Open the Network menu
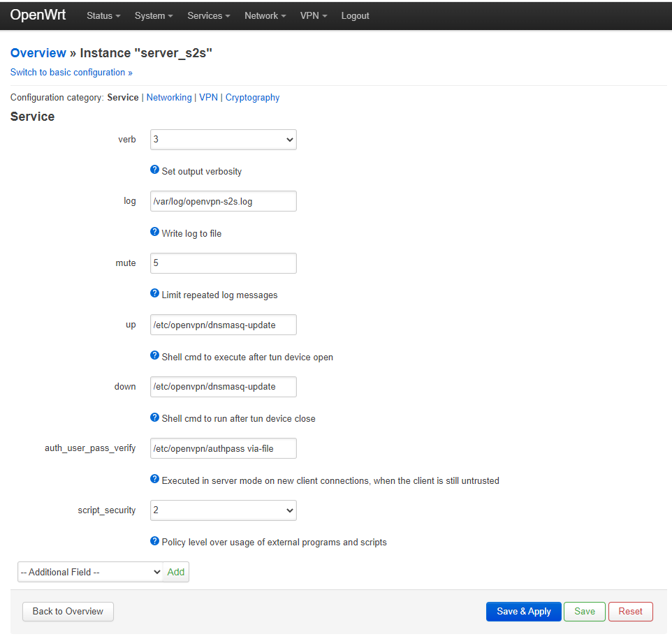The width and height of the screenshot is (672, 641). click(265, 16)
